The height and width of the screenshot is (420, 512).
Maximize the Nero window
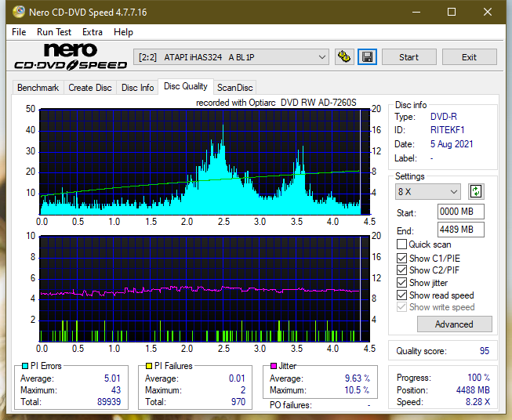click(452, 12)
